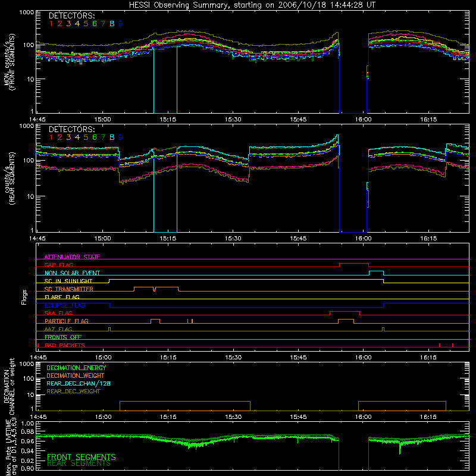Select the BAD_PACKETS flag label
The image size is (476, 476).
pos(65,345)
